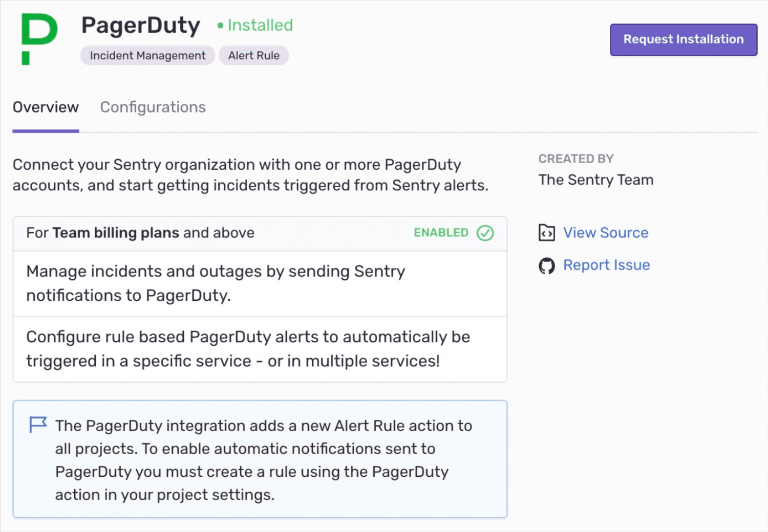Select the Overview tab
Screen dimensions: 768x532
click(x=45, y=107)
